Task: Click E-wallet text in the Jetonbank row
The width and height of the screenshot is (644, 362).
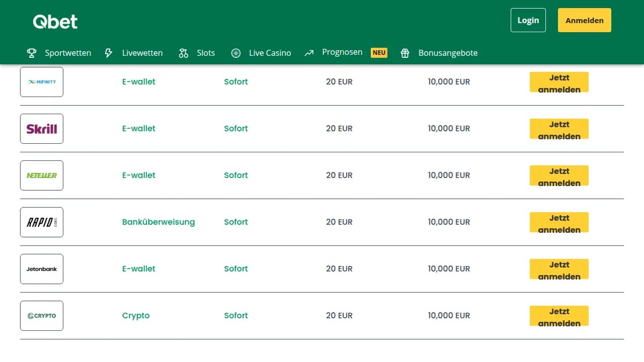Action: [139, 269]
